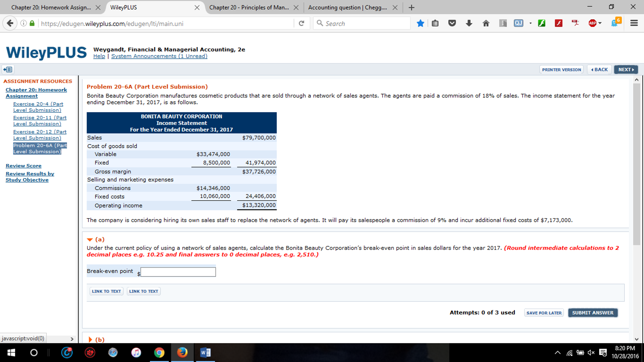The width and height of the screenshot is (644, 362).
Task: Show hidden system tray icons chevron
Action: coord(557,353)
